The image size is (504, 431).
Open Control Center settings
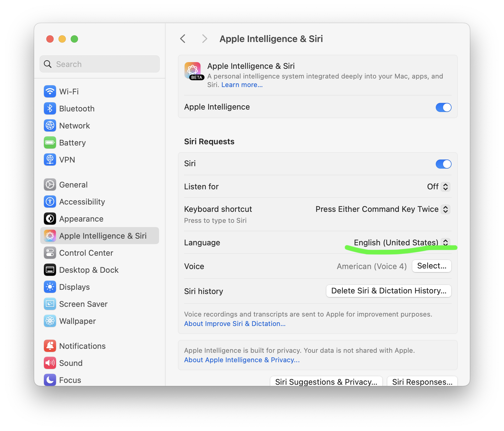(100, 253)
